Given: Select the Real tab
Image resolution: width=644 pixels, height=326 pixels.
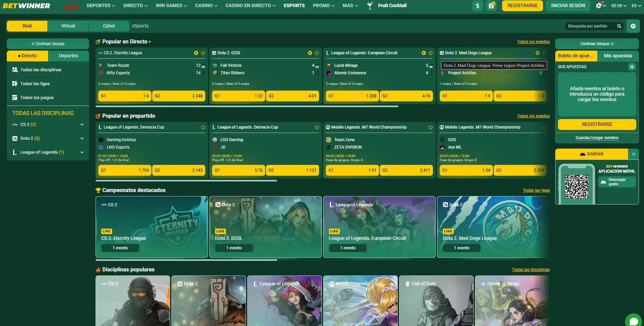Looking at the screenshot, I should tap(27, 26).
